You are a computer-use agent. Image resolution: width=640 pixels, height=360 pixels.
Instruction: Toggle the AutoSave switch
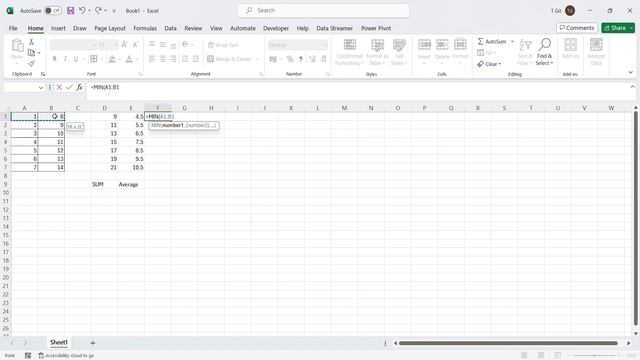coord(53,11)
